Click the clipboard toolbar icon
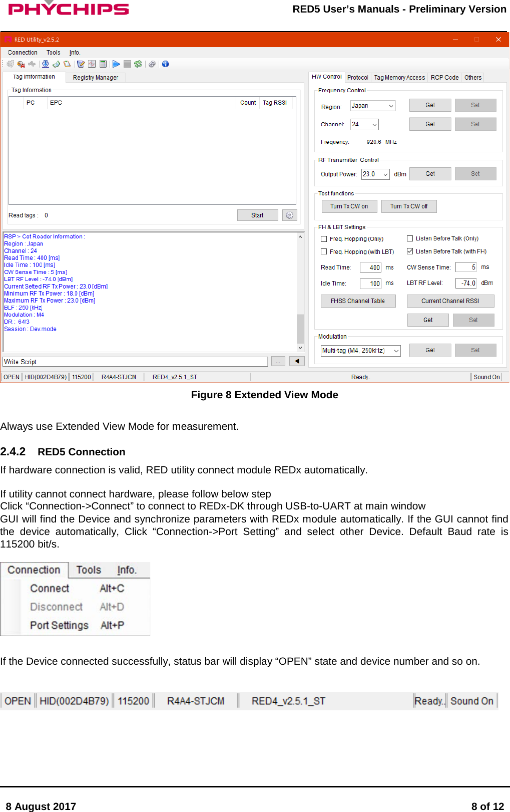Image resolution: width=510 pixels, height=812 pixels. [x=67, y=64]
